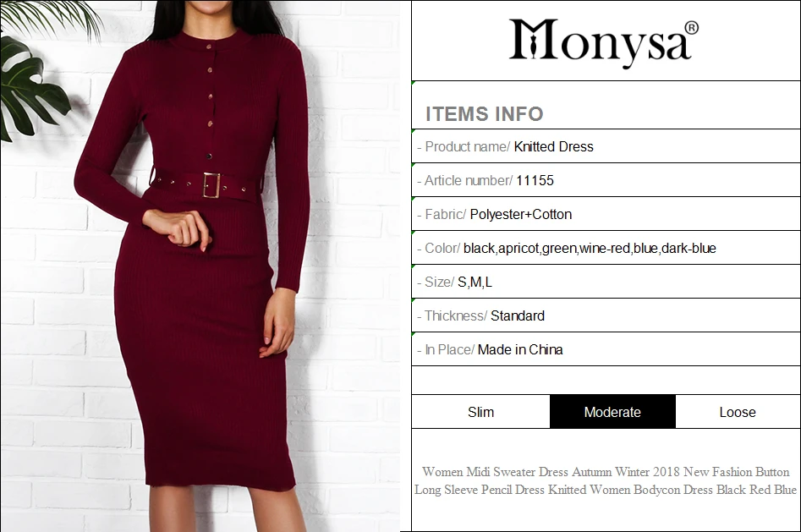Select the Loose fit option

click(x=738, y=412)
